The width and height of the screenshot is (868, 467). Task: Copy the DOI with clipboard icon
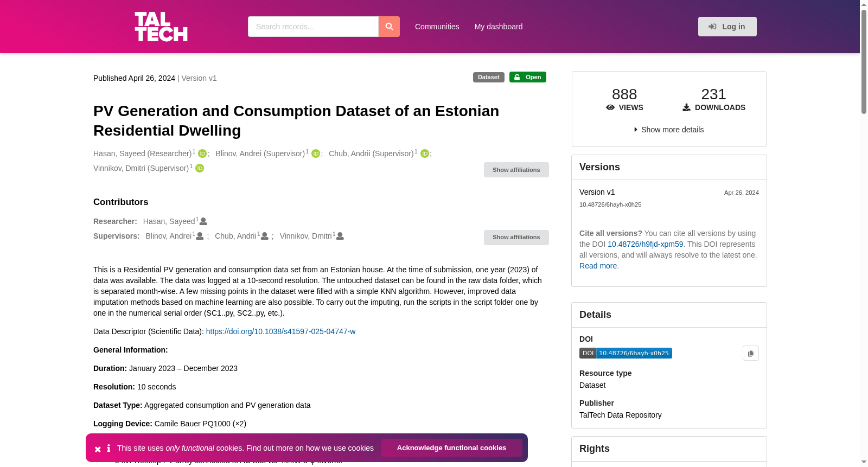point(751,353)
